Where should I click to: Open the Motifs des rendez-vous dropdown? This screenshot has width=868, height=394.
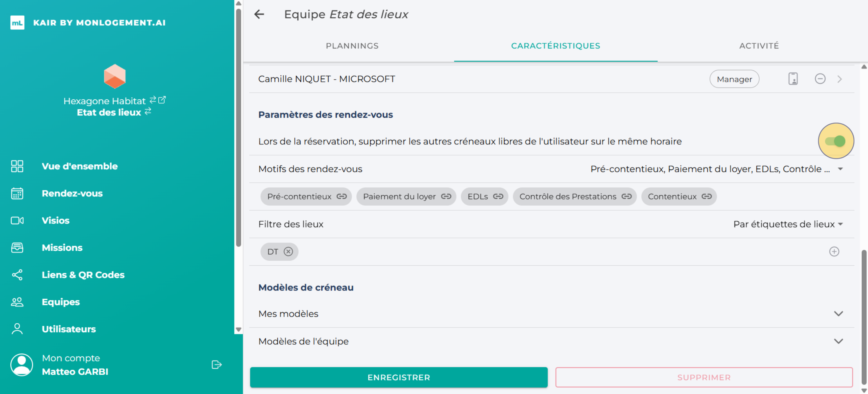click(841, 169)
